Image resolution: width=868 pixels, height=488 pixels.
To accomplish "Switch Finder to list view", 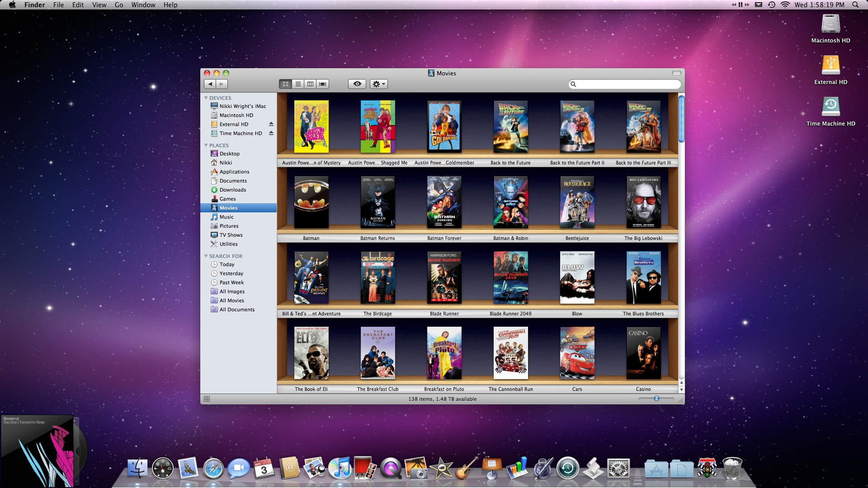I will pyautogui.click(x=298, y=84).
